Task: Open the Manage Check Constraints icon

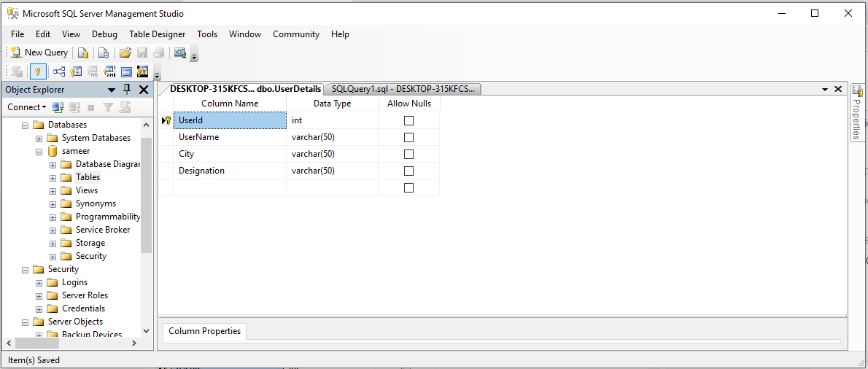Action: [x=126, y=71]
